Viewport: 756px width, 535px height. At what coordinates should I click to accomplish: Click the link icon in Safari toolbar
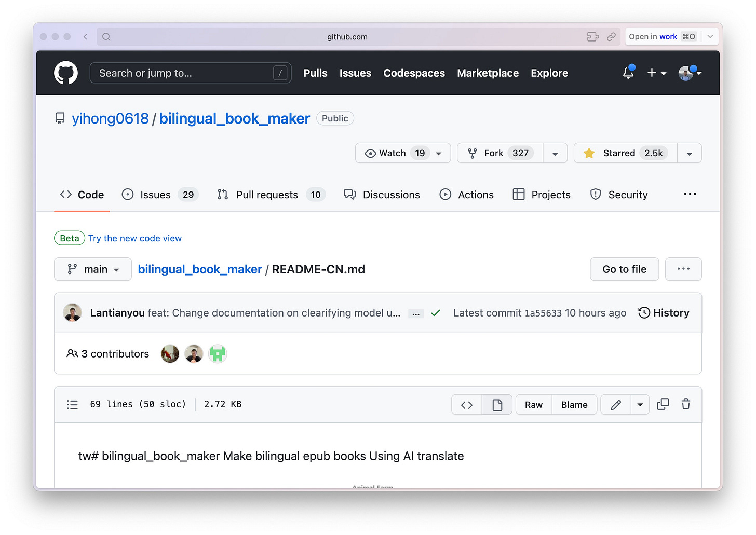pos(612,36)
